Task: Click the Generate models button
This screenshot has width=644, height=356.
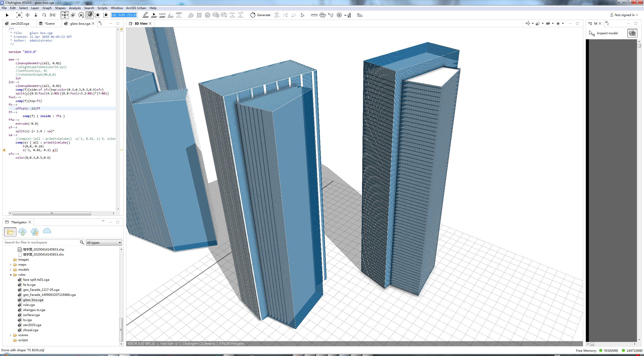Action: coord(260,15)
